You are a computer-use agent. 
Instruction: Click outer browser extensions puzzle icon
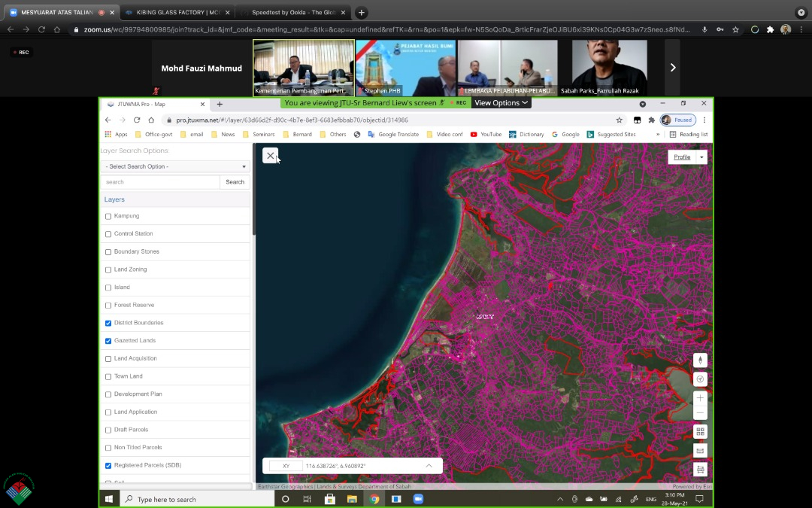pos(770,29)
